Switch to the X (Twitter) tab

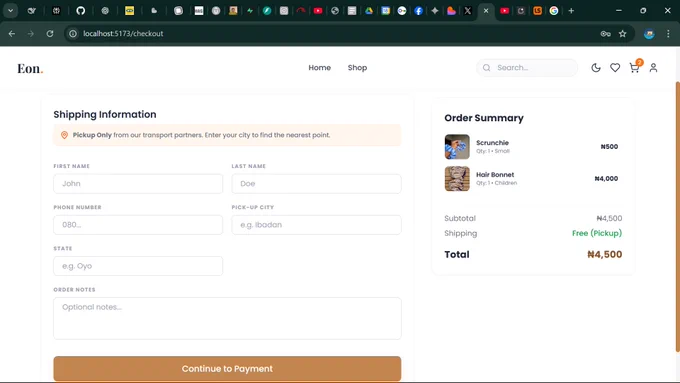(468, 11)
